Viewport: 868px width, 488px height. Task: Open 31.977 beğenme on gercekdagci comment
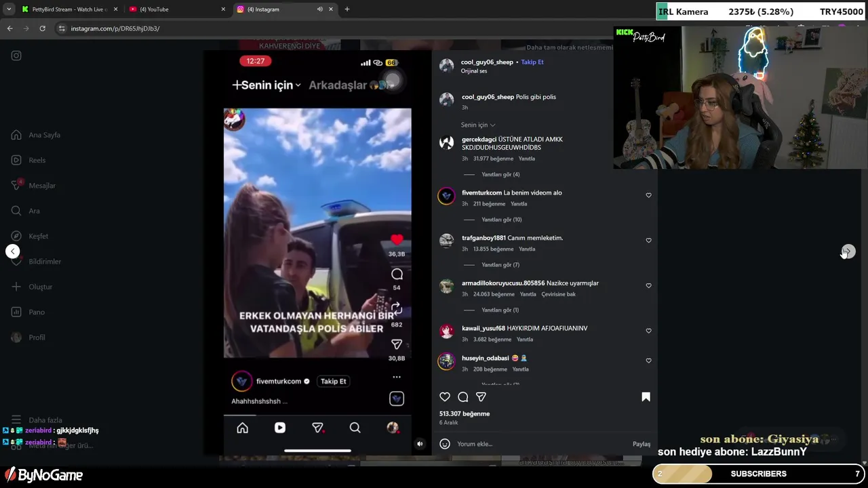pyautogui.click(x=493, y=159)
